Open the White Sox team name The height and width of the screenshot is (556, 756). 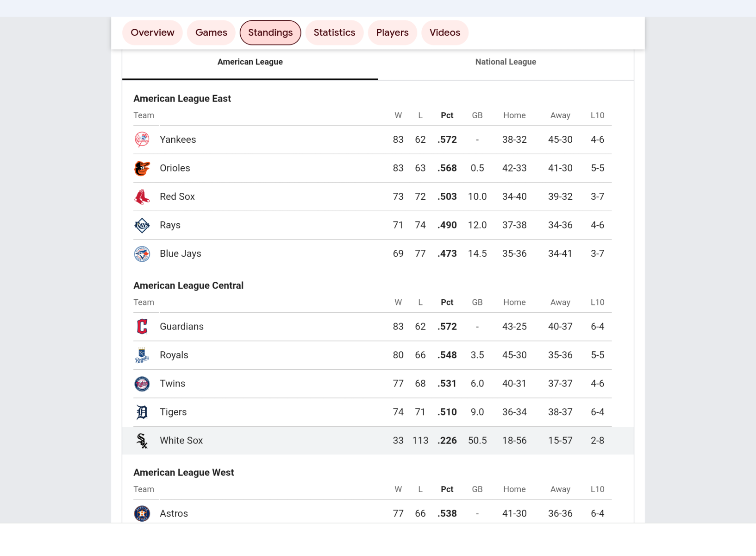point(181,441)
